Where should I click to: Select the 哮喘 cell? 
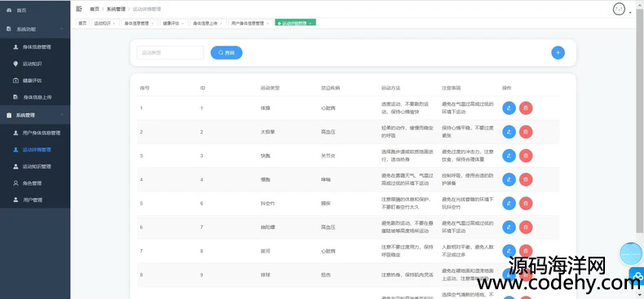(326, 180)
